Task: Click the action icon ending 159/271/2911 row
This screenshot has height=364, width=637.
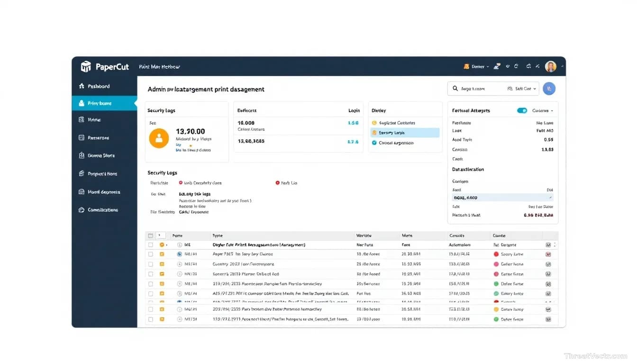Action: [548, 319]
